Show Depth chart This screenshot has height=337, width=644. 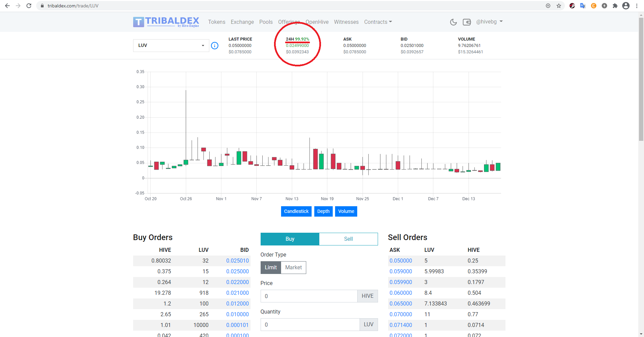(323, 211)
